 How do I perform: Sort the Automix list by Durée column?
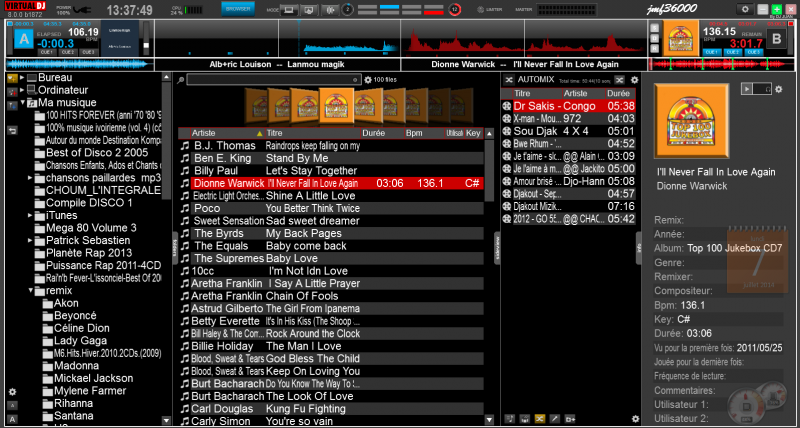click(620, 93)
